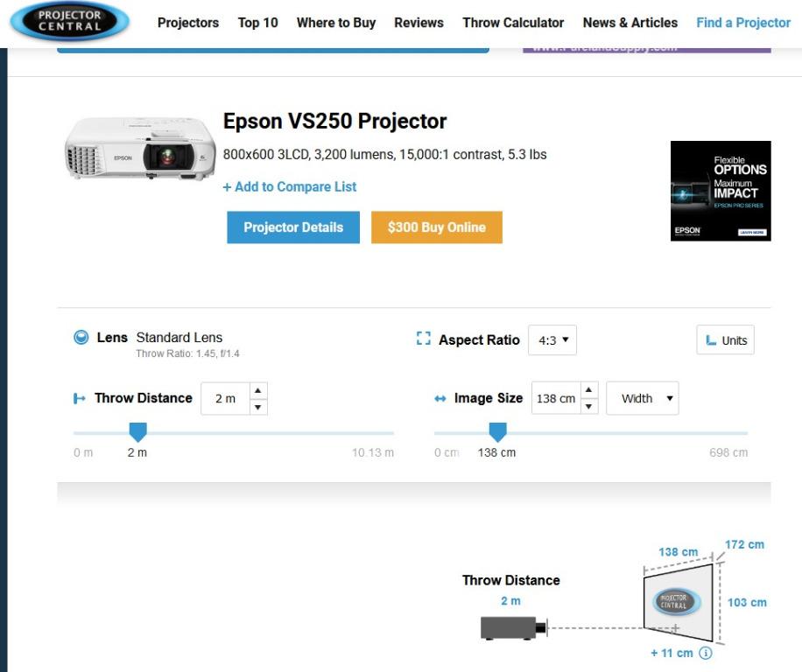Click the Epson VS250 projector thumbnail

(x=140, y=149)
